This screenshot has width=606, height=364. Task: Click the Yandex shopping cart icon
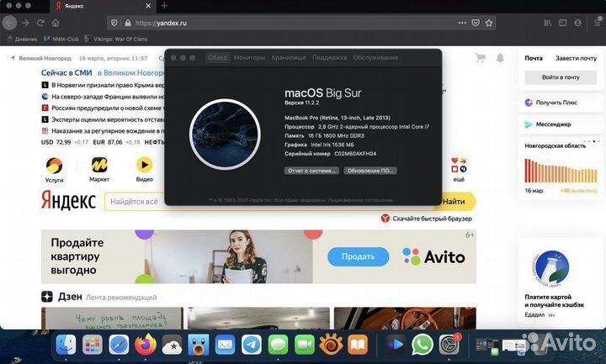[x=481, y=58]
